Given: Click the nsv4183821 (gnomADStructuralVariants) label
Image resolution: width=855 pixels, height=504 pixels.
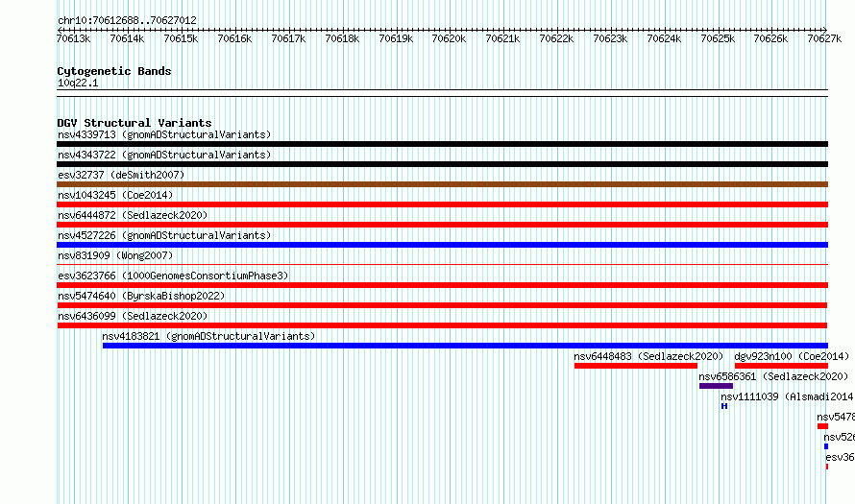Looking at the screenshot, I should [208, 336].
